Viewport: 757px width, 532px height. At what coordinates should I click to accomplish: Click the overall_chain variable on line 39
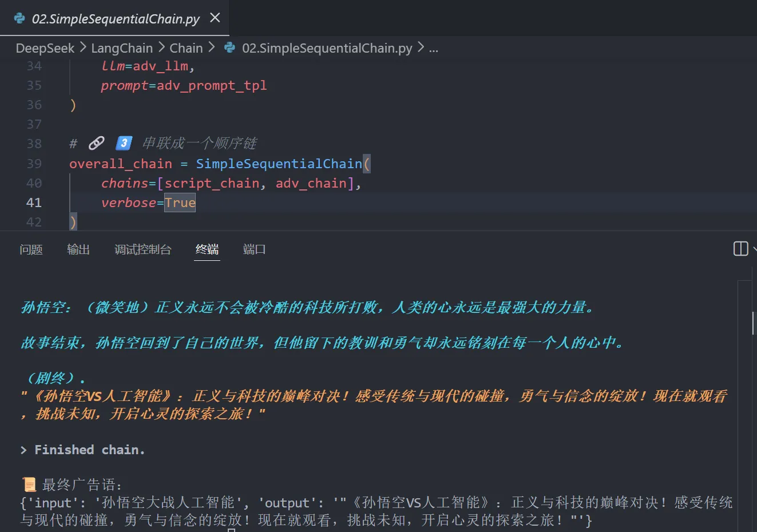121,164
